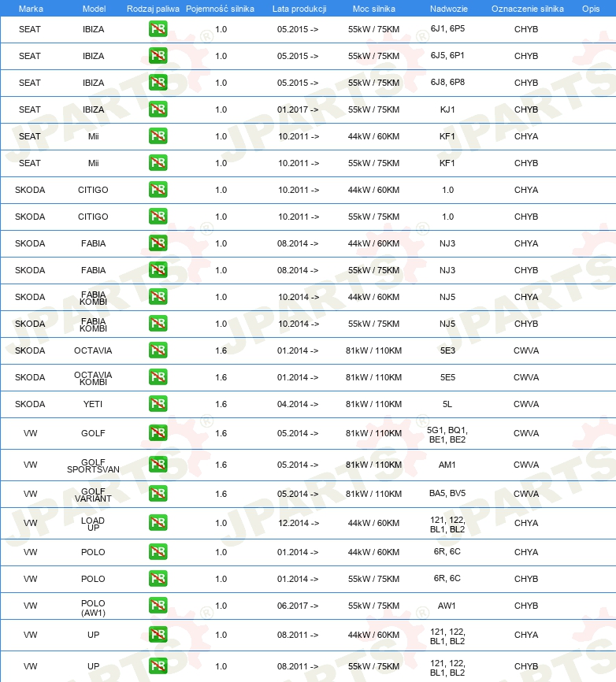Click the production date '04.2014 ->'
This screenshot has width=616, height=682.
298,404
